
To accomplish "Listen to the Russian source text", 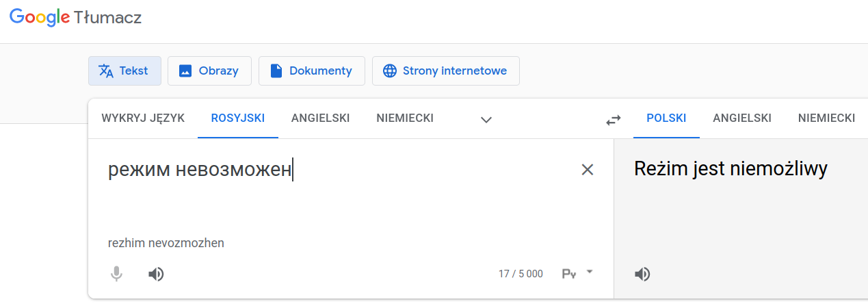I will tap(156, 275).
